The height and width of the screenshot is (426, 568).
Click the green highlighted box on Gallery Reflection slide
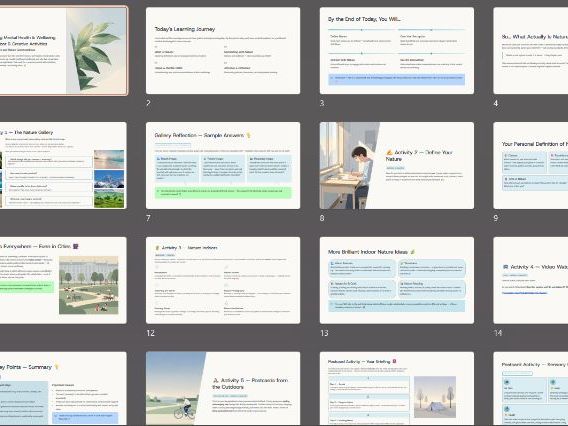click(x=223, y=192)
